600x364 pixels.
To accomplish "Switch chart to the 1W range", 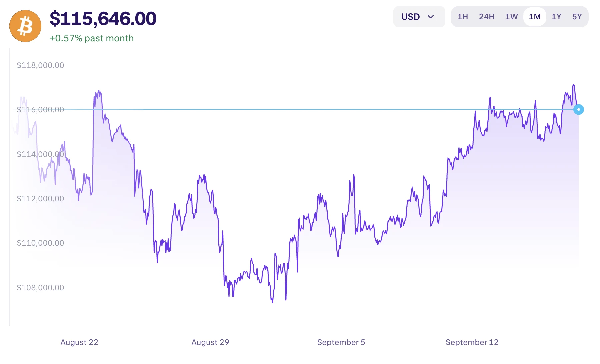I will (x=511, y=17).
